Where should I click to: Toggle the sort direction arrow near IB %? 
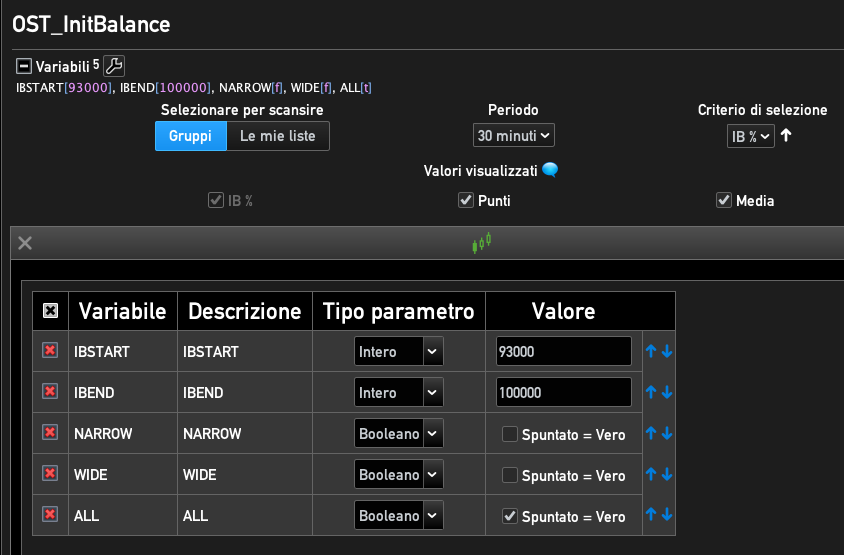pyautogui.click(x=786, y=135)
